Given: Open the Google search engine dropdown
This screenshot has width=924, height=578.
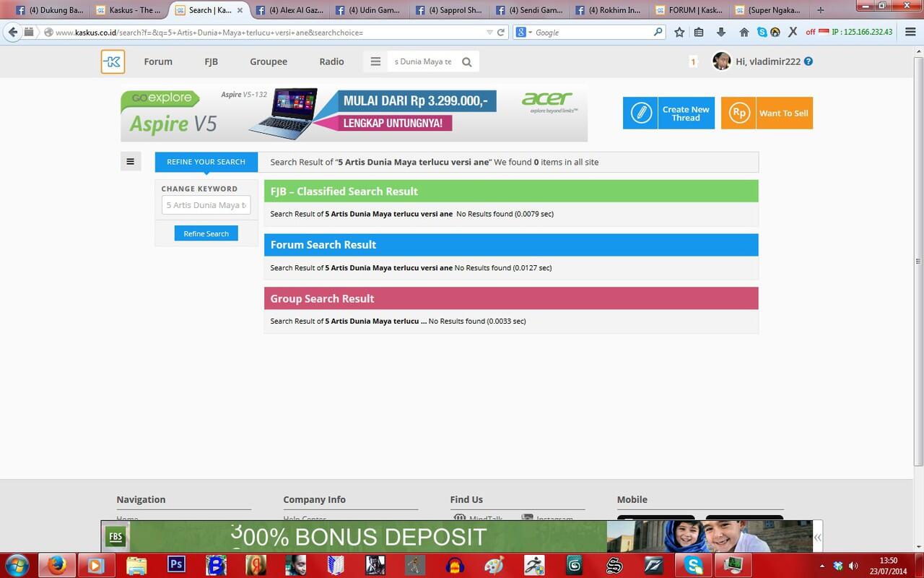Looking at the screenshot, I should point(525,33).
